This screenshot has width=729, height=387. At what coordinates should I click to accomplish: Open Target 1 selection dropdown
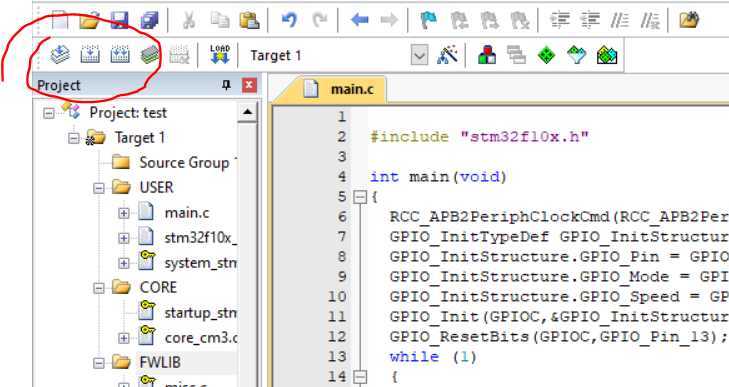click(x=419, y=56)
